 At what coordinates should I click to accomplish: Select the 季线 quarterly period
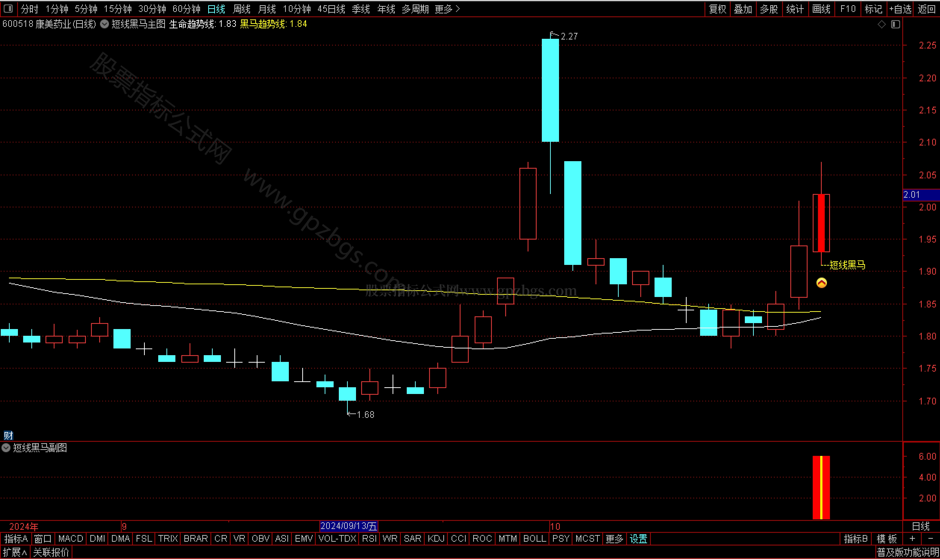tap(361, 9)
